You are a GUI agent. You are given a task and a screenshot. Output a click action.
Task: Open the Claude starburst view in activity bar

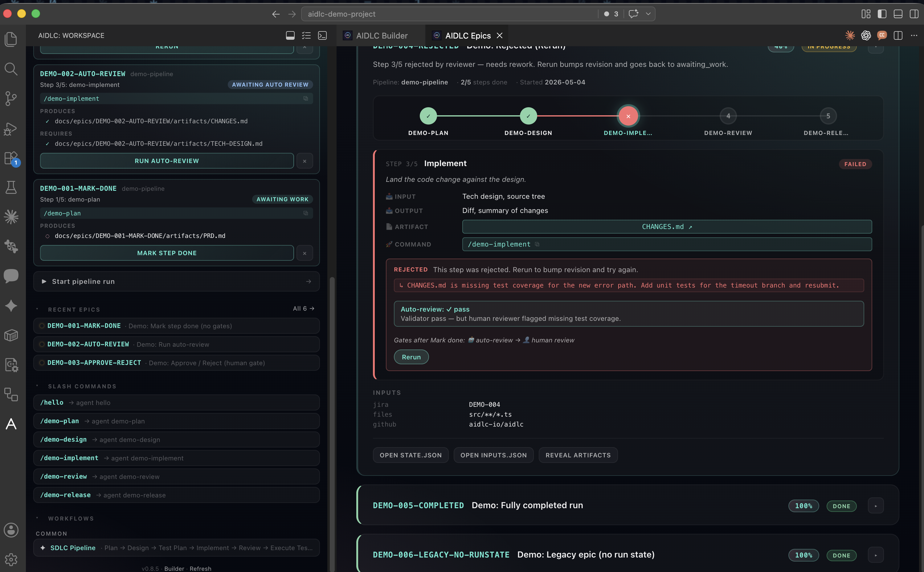click(11, 217)
